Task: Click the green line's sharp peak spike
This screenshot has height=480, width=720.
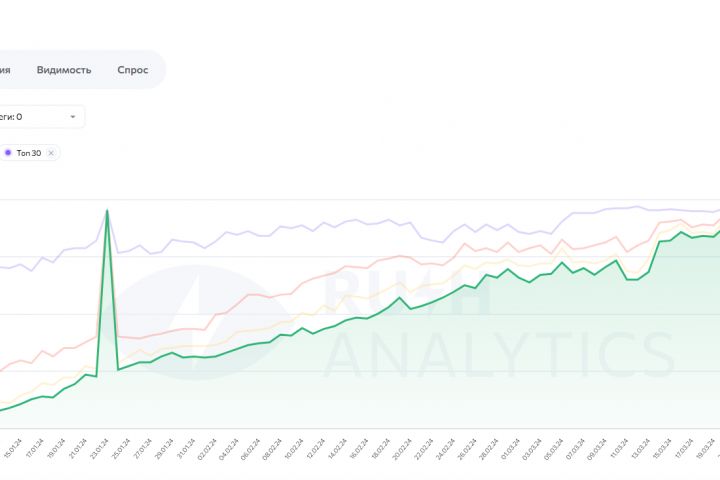Action: point(107,210)
